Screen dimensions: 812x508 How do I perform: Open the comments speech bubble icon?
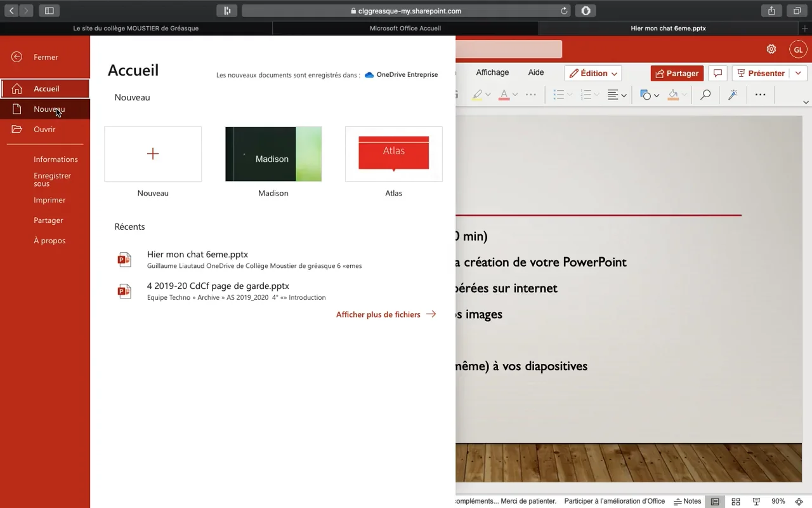point(717,74)
